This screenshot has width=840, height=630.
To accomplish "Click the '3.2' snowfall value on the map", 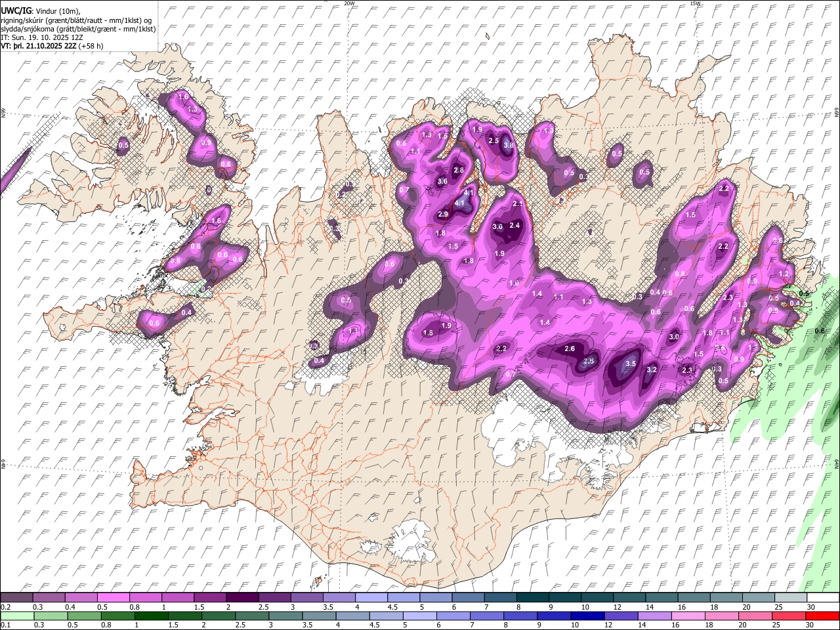I will 652,370.
